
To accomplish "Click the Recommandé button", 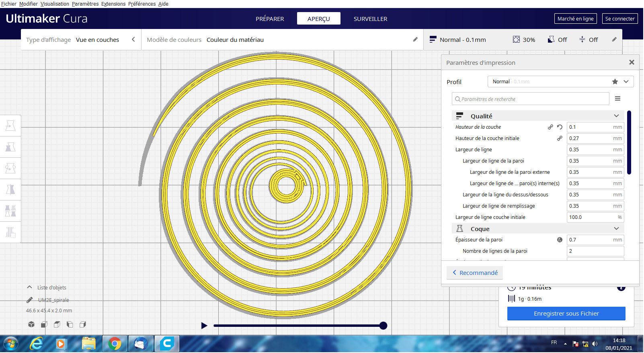I will click(x=475, y=273).
